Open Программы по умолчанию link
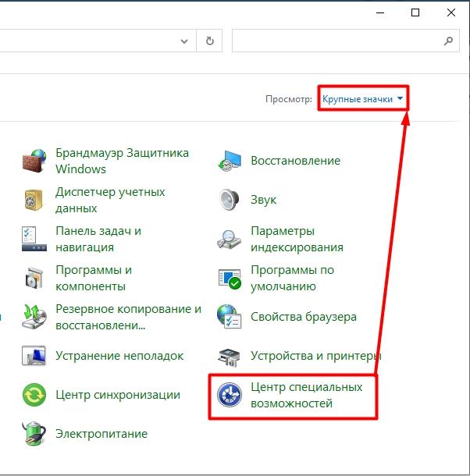This screenshot has width=470, height=476. coord(292,278)
